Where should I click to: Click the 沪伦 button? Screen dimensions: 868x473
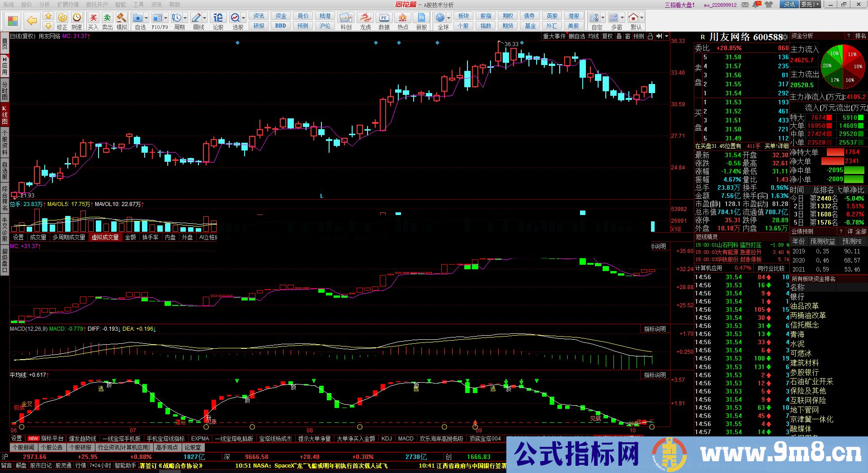[325, 26]
